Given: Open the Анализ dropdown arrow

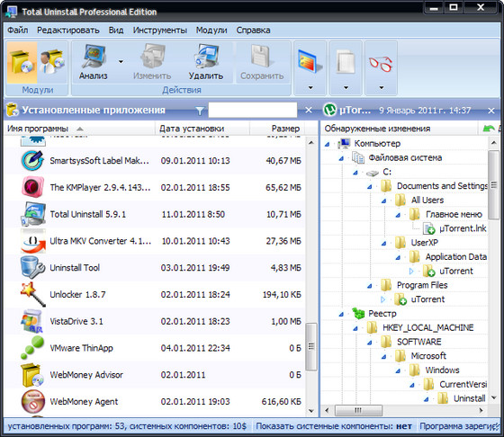Looking at the screenshot, I should (121, 62).
